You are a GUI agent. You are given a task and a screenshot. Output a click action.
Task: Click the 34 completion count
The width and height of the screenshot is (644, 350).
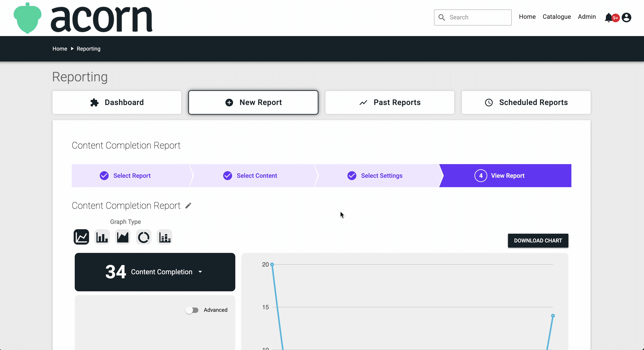click(116, 272)
